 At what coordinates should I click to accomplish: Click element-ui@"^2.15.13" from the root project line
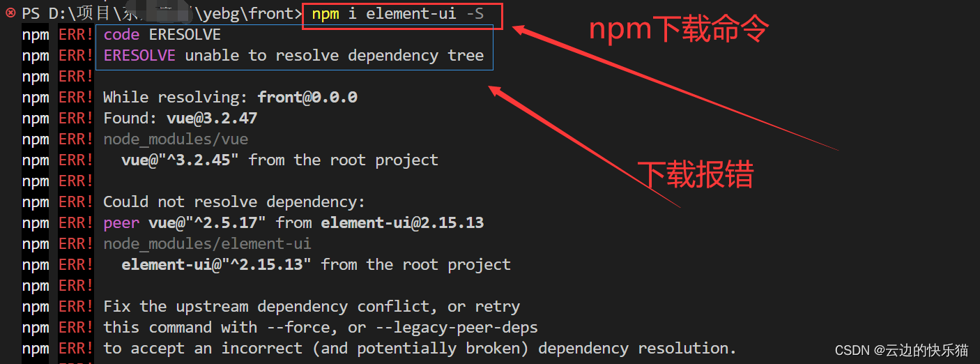(316, 265)
